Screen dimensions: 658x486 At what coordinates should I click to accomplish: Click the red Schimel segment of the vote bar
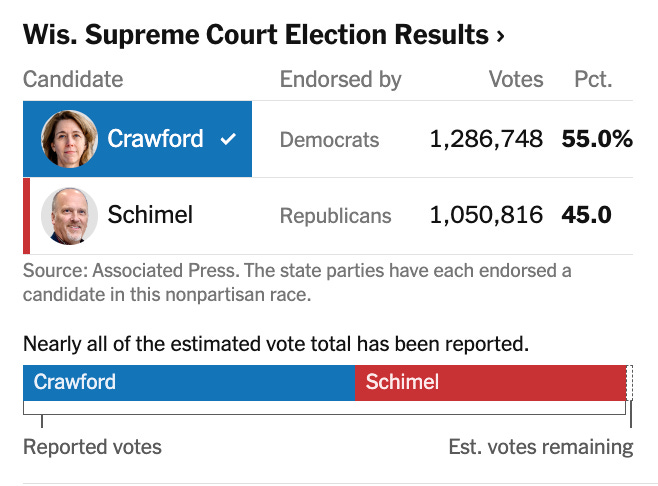pos(490,382)
